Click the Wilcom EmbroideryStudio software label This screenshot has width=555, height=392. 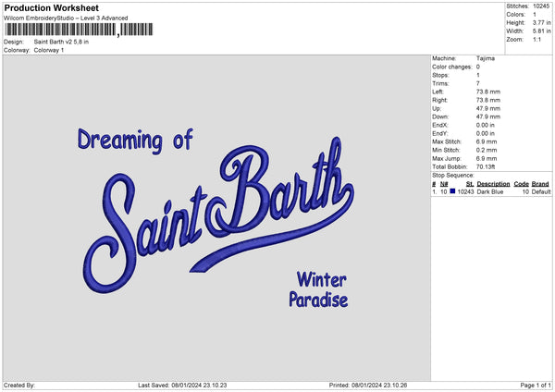coord(66,18)
